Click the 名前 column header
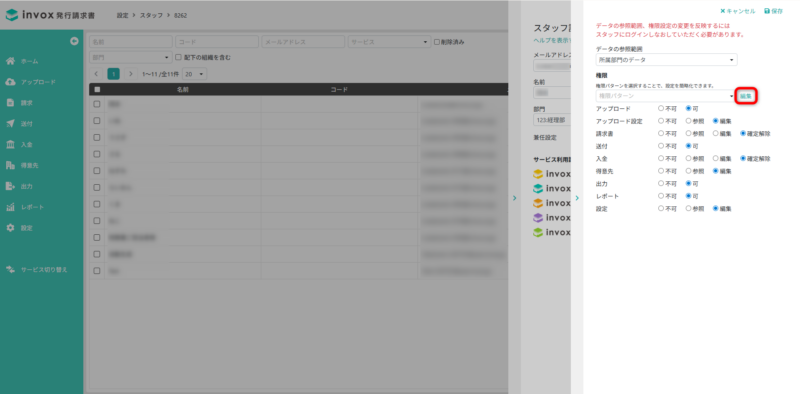Viewport: 800px width, 394px height. [183, 89]
